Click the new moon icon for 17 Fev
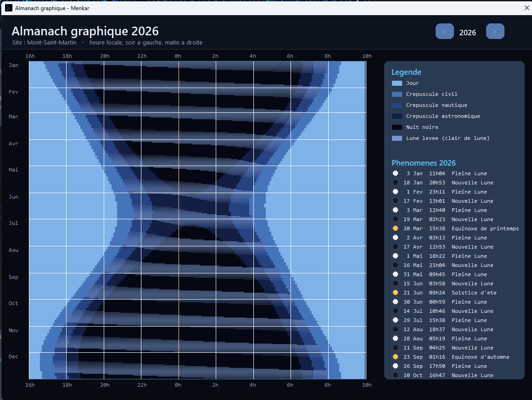Screen dimensions: 532x400 (395, 200)
